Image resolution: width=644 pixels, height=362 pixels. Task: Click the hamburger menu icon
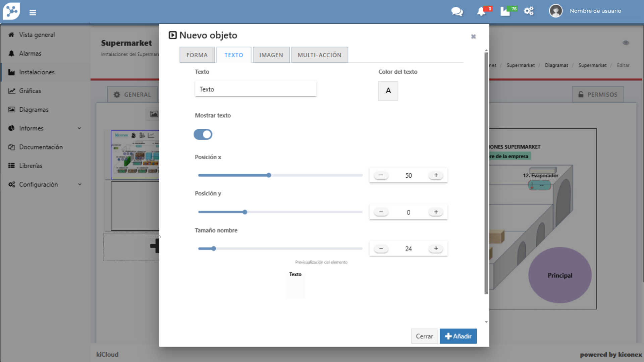coord(33,12)
